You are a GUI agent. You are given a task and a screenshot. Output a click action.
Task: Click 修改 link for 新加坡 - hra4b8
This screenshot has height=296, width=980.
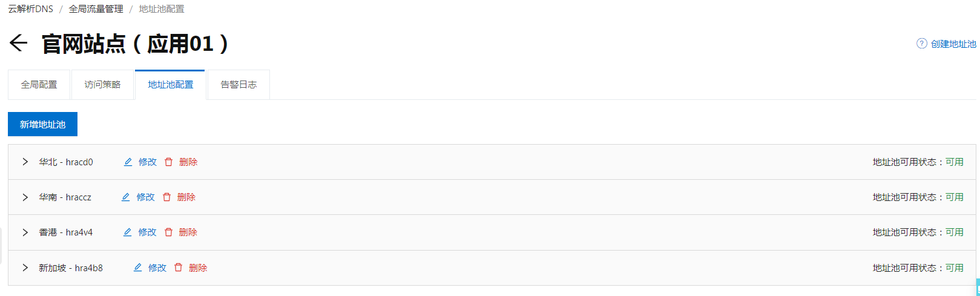[x=157, y=268]
